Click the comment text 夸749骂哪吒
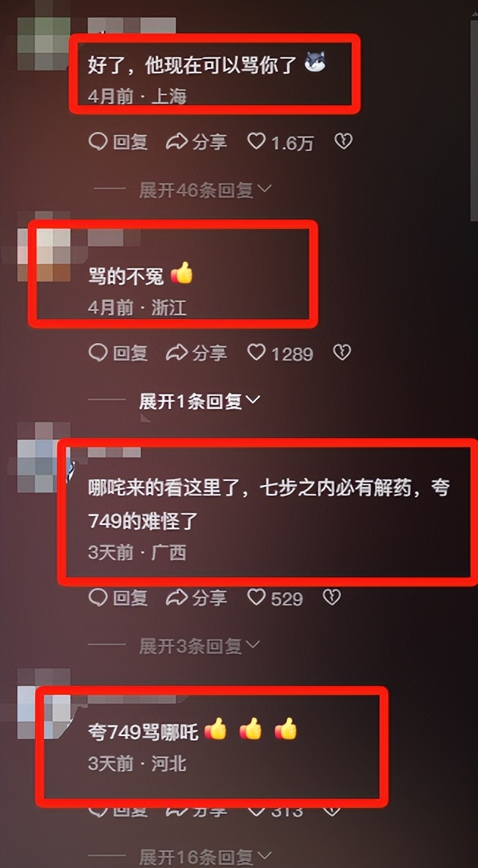Viewport: 478px width, 868px height. coord(143,732)
